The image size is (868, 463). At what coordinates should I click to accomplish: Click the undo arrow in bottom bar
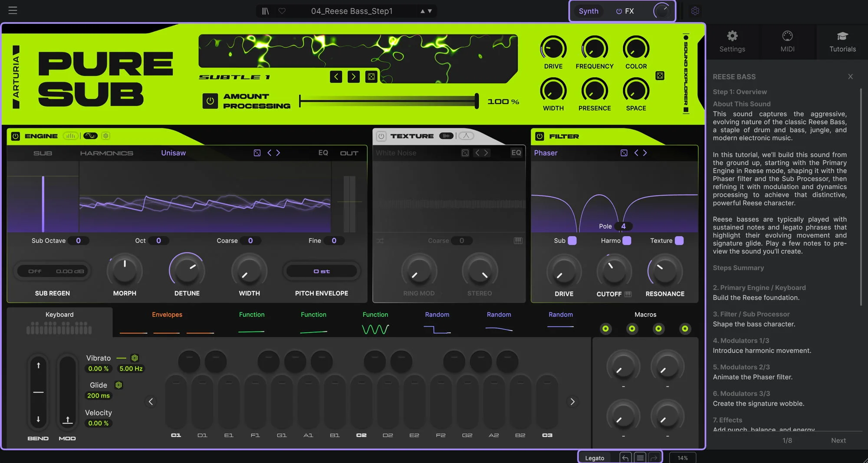[x=625, y=458]
